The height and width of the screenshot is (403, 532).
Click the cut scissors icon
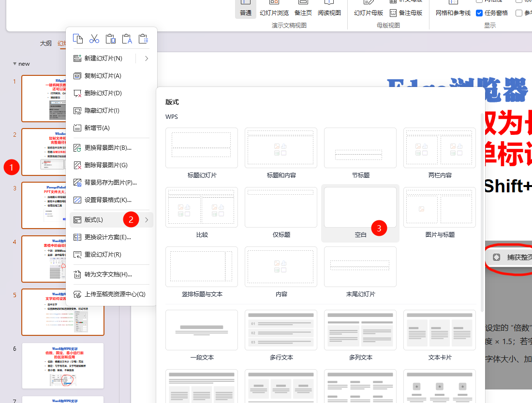[94, 39]
